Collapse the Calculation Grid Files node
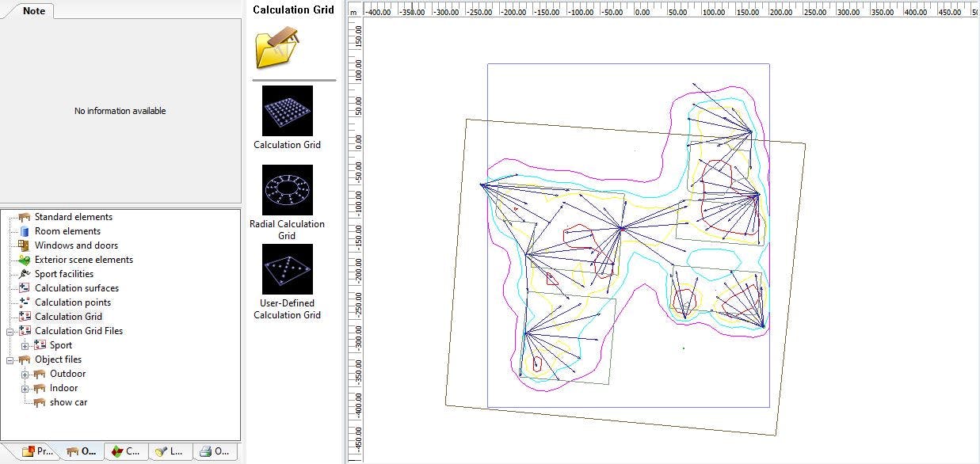 [x=10, y=331]
